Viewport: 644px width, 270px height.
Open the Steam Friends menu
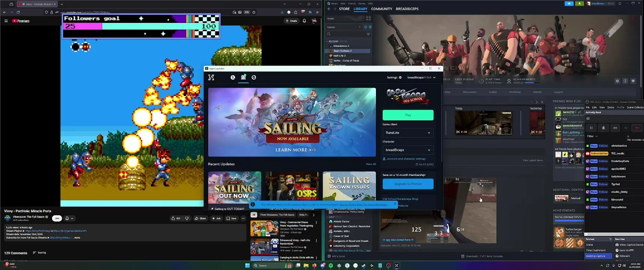point(352,3)
